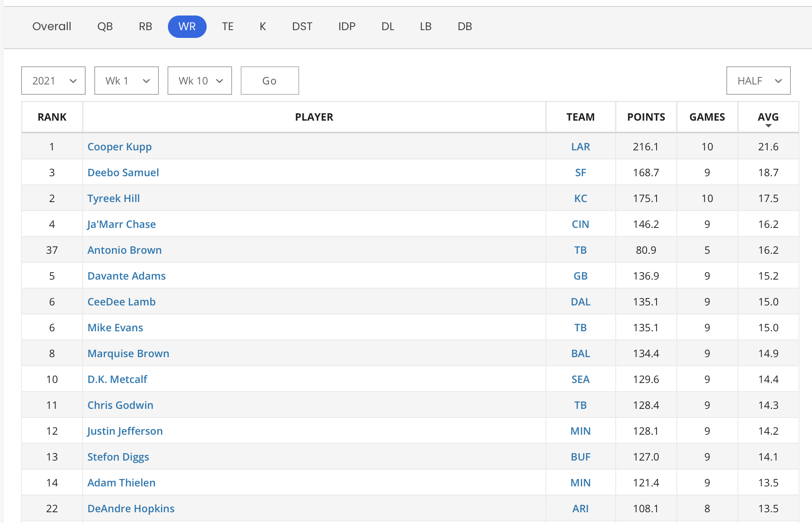Select DeAndre Hopkins' 108.1 points cell
812x523 pixels.
(646, 509)
